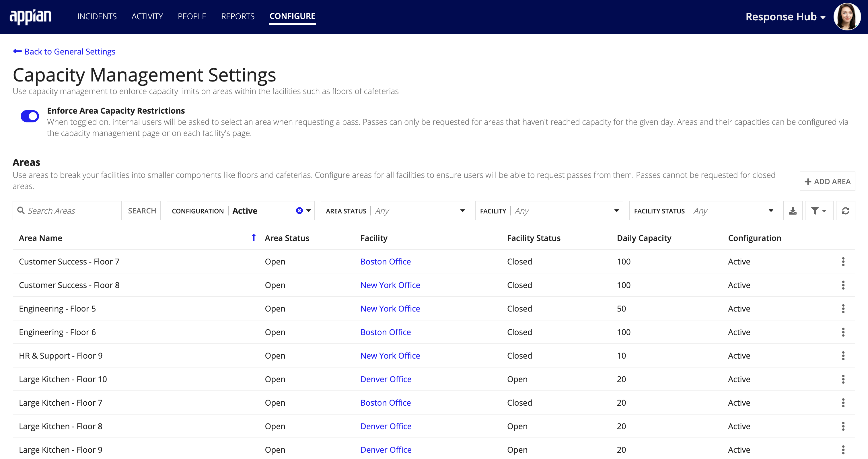
Task: Click the SEARCH button for areas
Action: tap(142, 210)
